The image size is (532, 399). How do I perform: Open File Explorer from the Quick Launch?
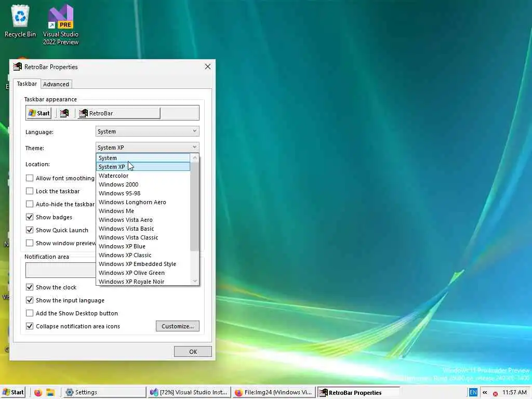coord(50,393)
